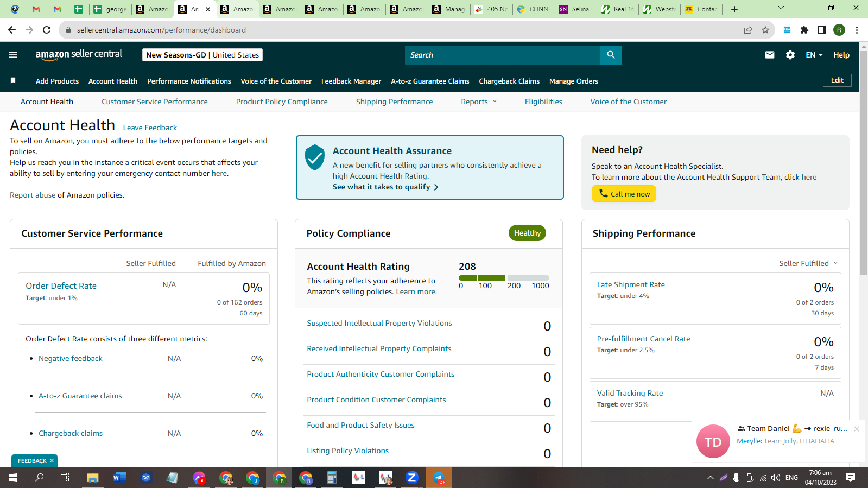Open the Customer Service Performance tab
Screen dimensions: 868x488
coord(155,102)
